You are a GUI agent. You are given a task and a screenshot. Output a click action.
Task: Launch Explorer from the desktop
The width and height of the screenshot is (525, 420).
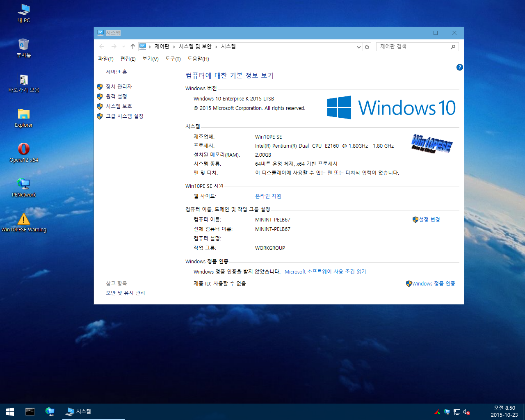tap(24, 118)
